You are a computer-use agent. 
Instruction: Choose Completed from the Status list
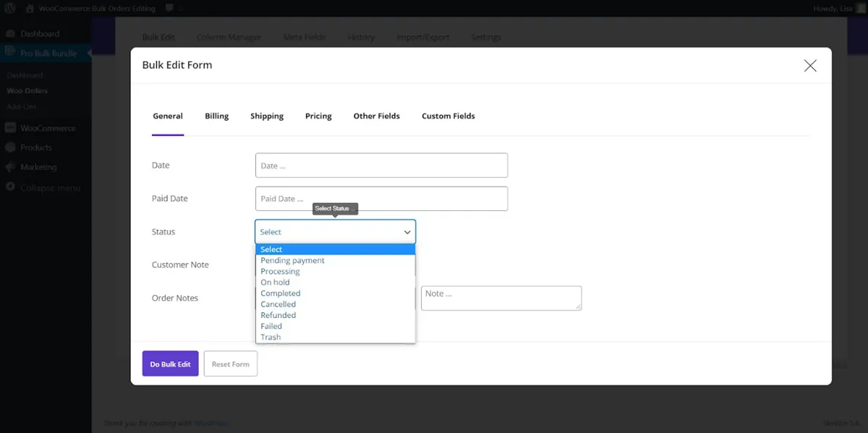[x=280, y=293]
